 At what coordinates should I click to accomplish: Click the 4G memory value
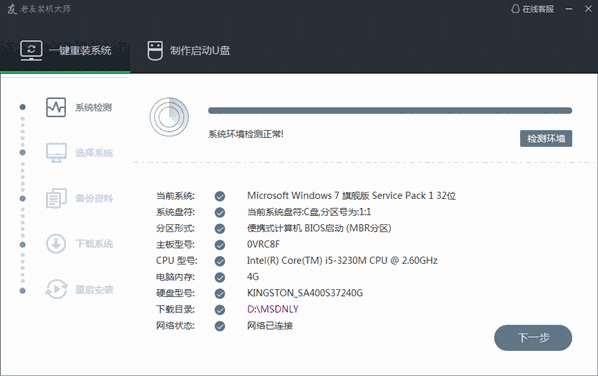click(253, 276)
